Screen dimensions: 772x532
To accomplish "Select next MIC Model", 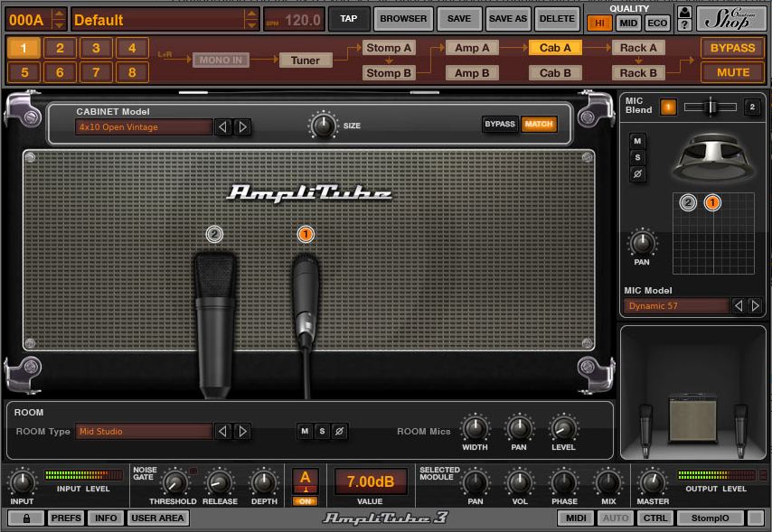I will click(x=755, y=305).
